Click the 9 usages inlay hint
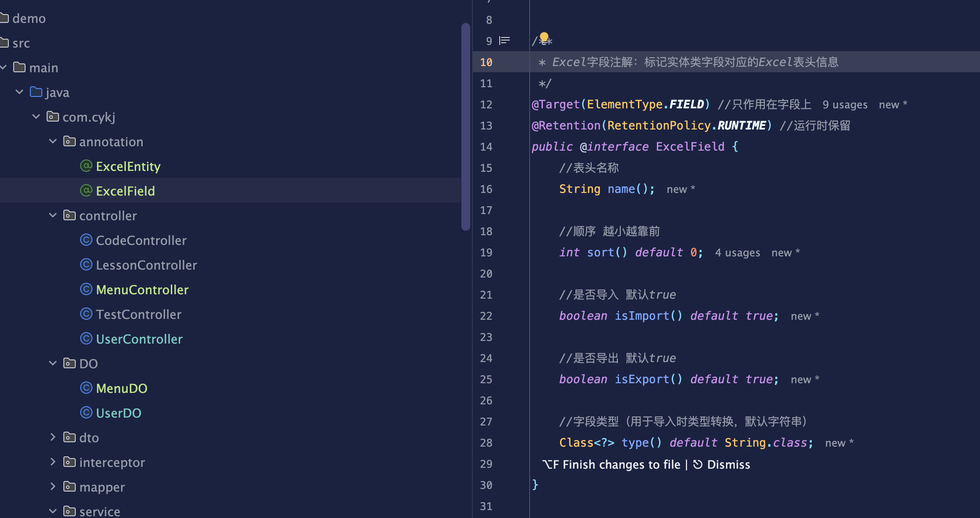Viewport: 980px width, 518px height. 845,105
